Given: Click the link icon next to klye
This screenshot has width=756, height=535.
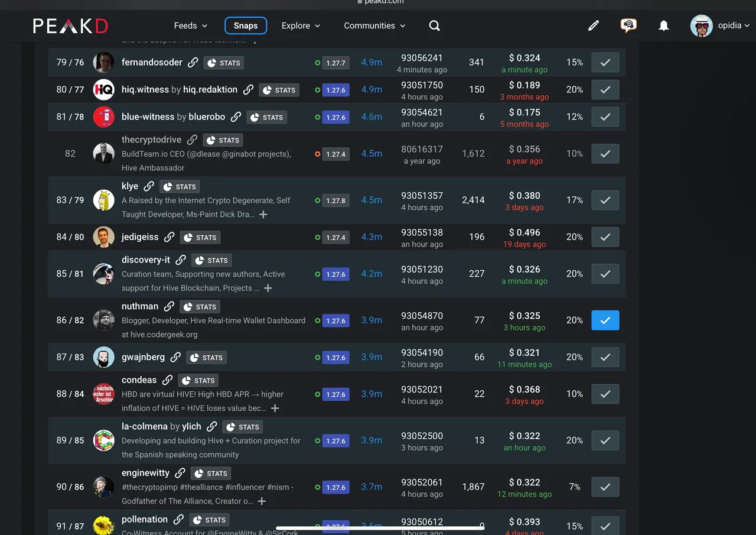Looking at the screenshot, I should click(149, 186).
